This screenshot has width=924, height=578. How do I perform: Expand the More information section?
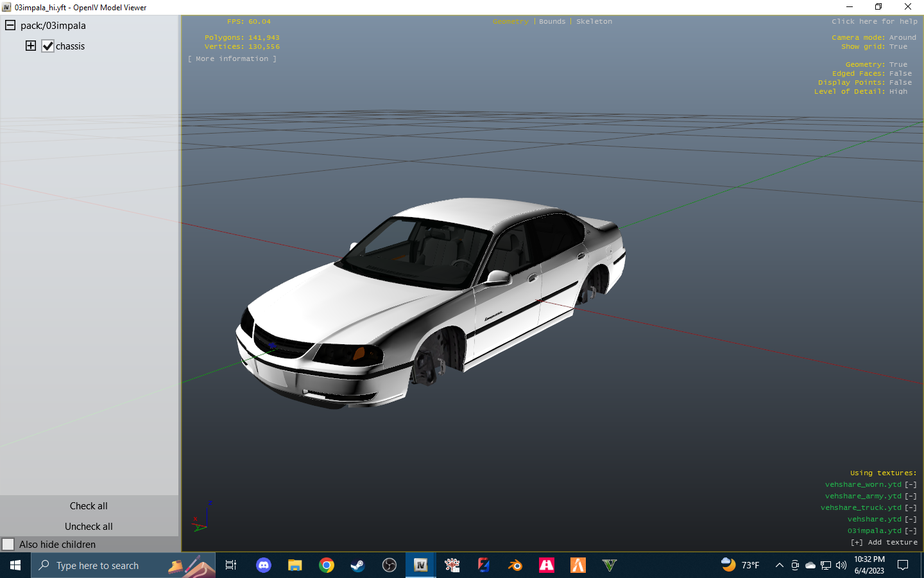[x=232, y=59]
